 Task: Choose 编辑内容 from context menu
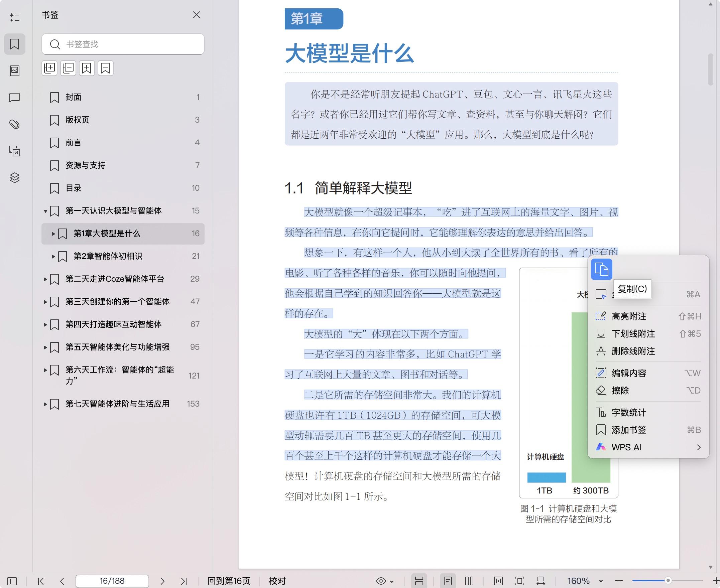(648, 373)
